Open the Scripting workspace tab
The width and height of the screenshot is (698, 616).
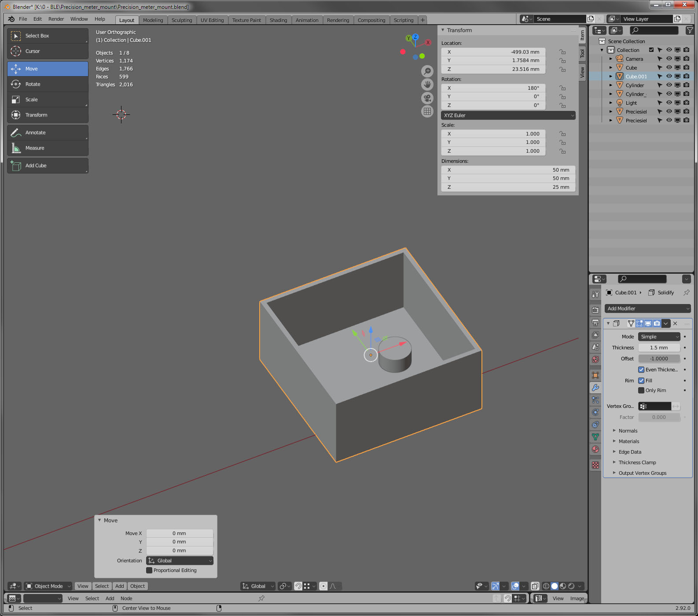click(x=404, y=20)
